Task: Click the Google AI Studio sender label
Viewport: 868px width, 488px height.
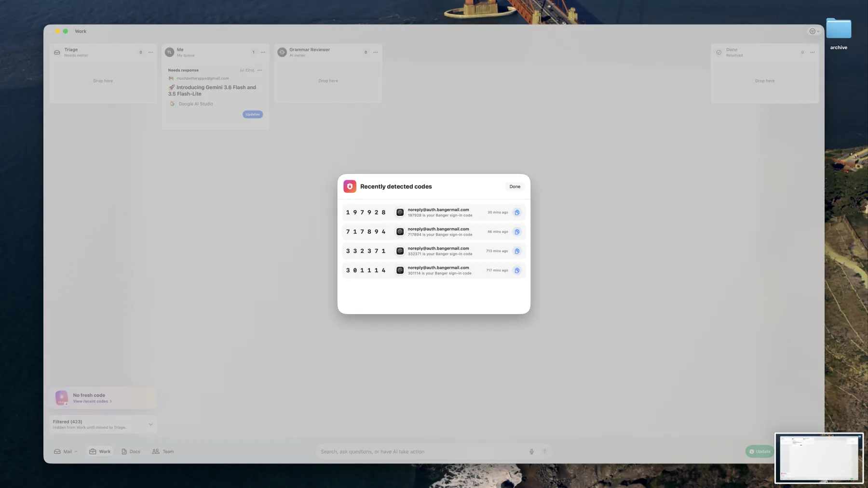Action: [195, 104]
